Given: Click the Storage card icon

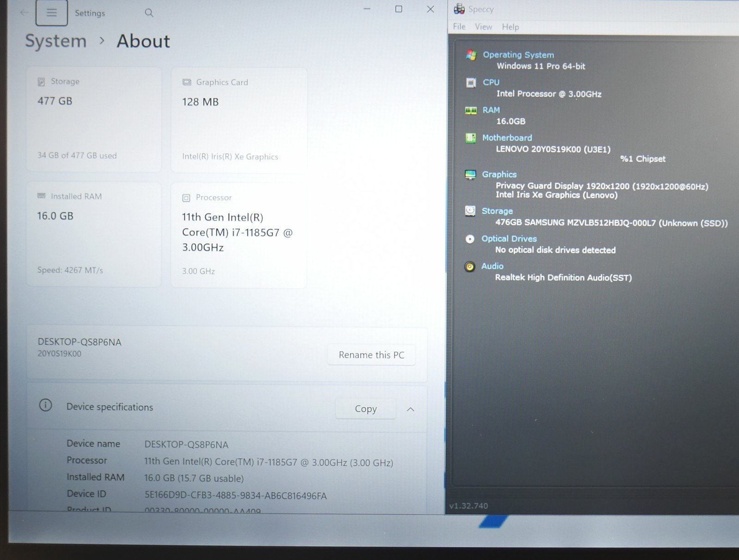Looking at the screenshot, I should (41, 82).
